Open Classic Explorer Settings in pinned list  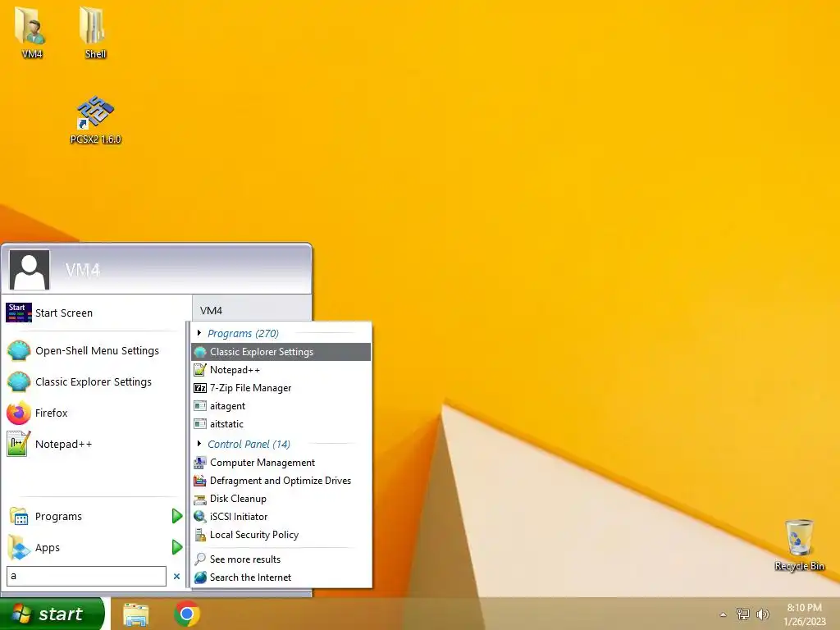pos(95,382)
